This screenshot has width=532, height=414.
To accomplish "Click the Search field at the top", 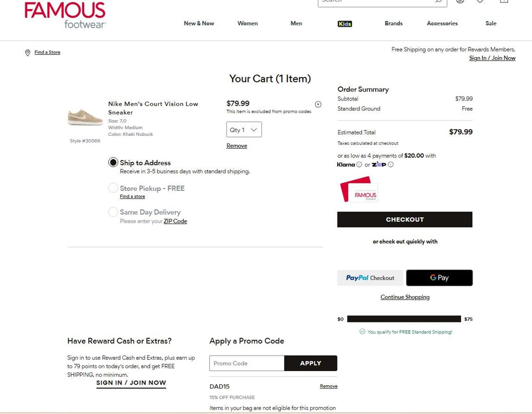I will [382, 2].
